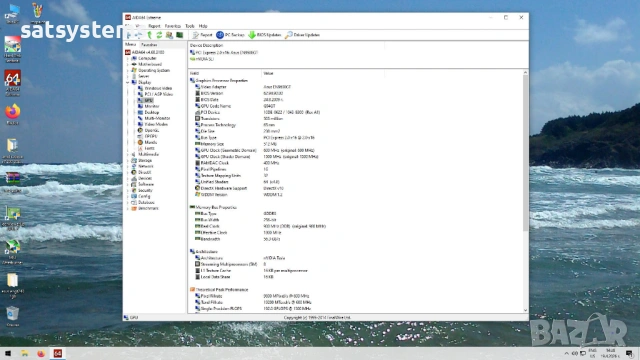Expand the Multimedia tree node
Screen dimensions: 640x360
click(127, 154)
